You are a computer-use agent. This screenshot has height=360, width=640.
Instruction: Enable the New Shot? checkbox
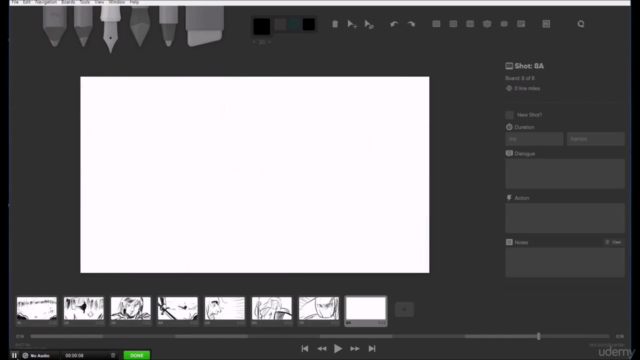509,115
